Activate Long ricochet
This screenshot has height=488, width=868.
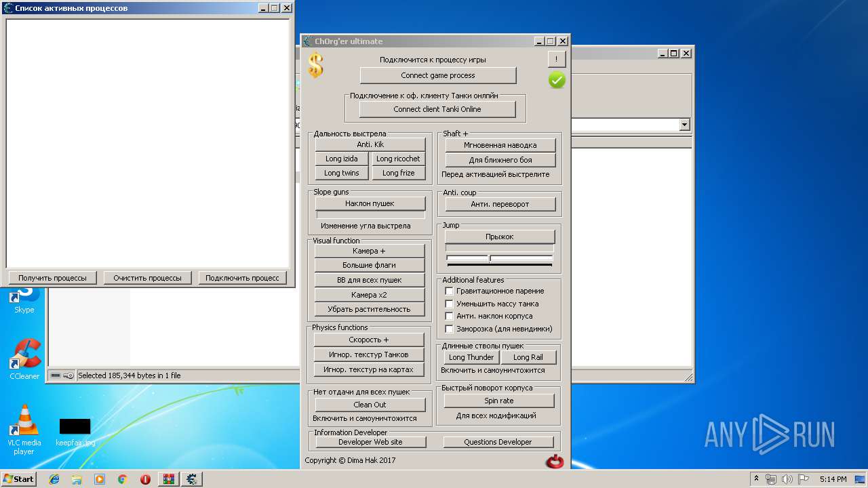(399, 159)
